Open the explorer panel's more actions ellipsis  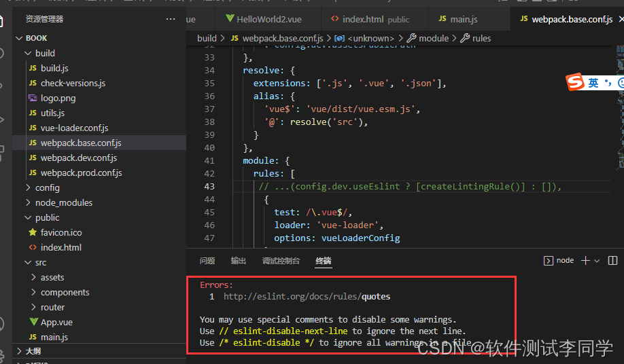pyautogui.click(x=171, y=19)
